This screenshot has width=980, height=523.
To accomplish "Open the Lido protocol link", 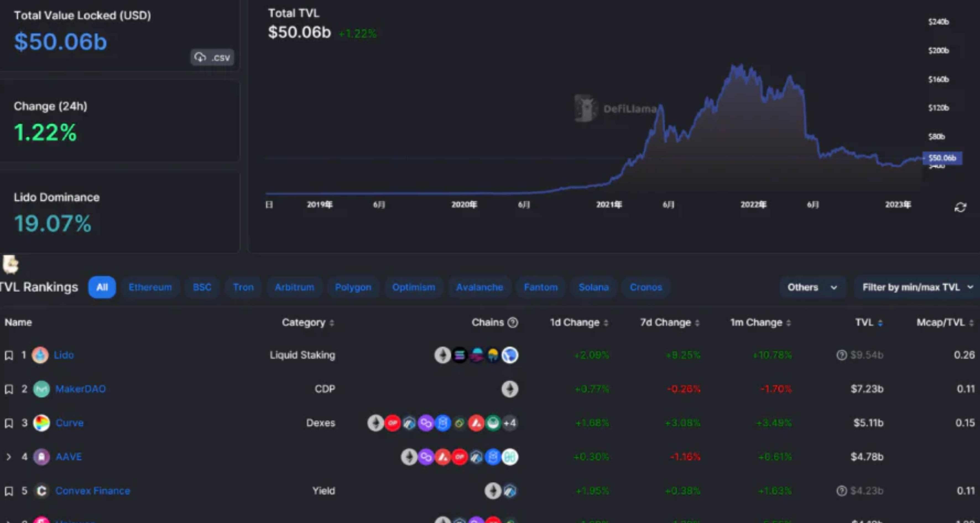I will coord(64,355).
